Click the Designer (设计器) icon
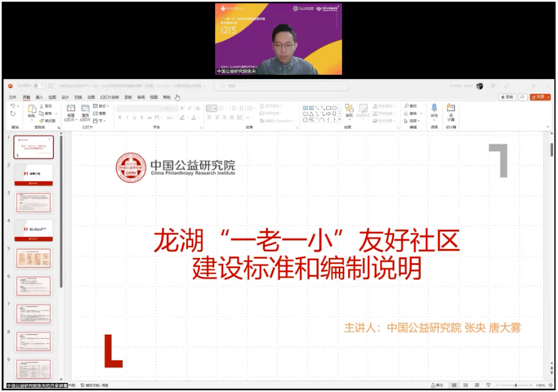The height and width of the screenshot is (392, 558). (x=451, y=108)
